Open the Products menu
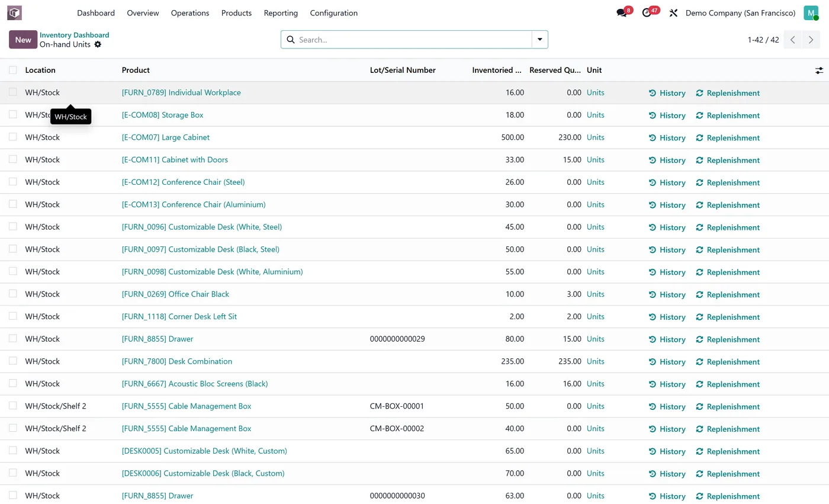829x504 pixels. 236,12
